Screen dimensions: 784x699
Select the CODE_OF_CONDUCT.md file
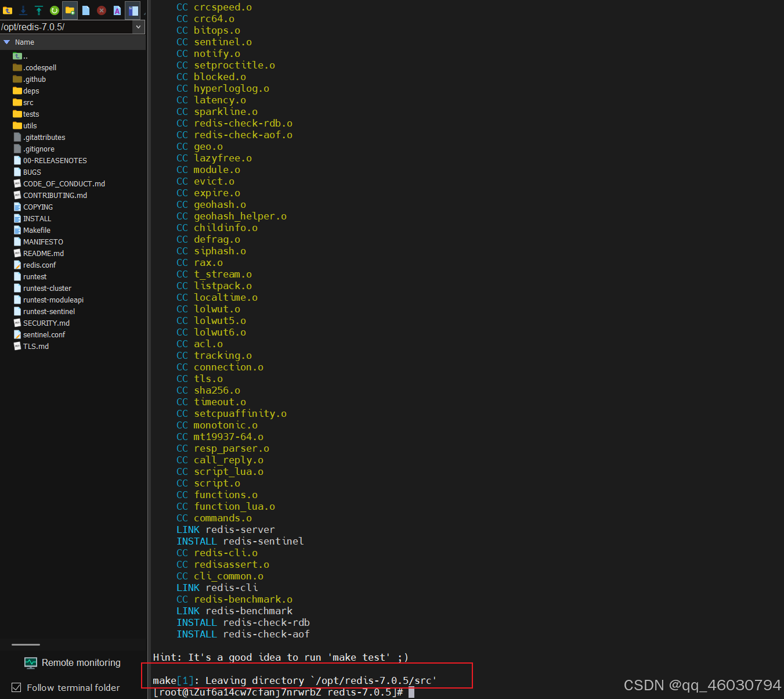click(59, 184)
